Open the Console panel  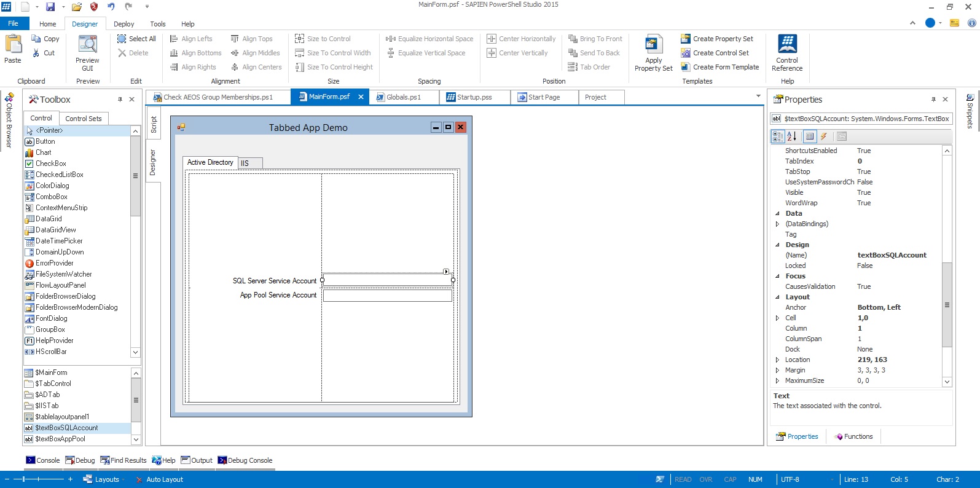(x=43, y=460)
